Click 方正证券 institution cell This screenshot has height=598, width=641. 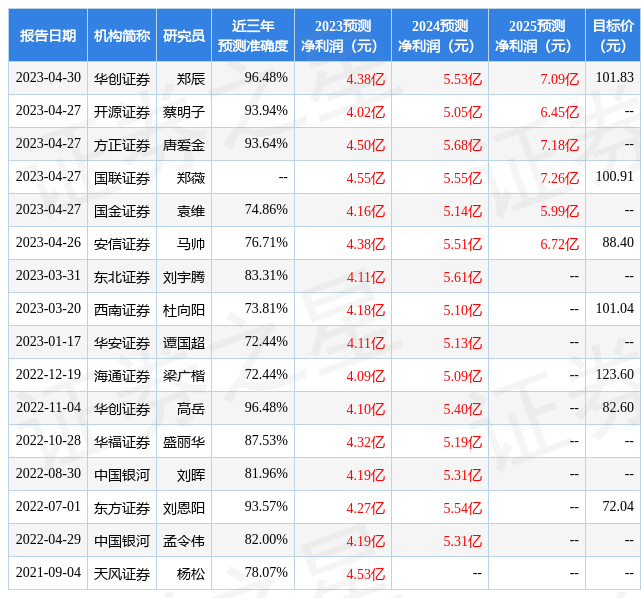coord(122,145)
